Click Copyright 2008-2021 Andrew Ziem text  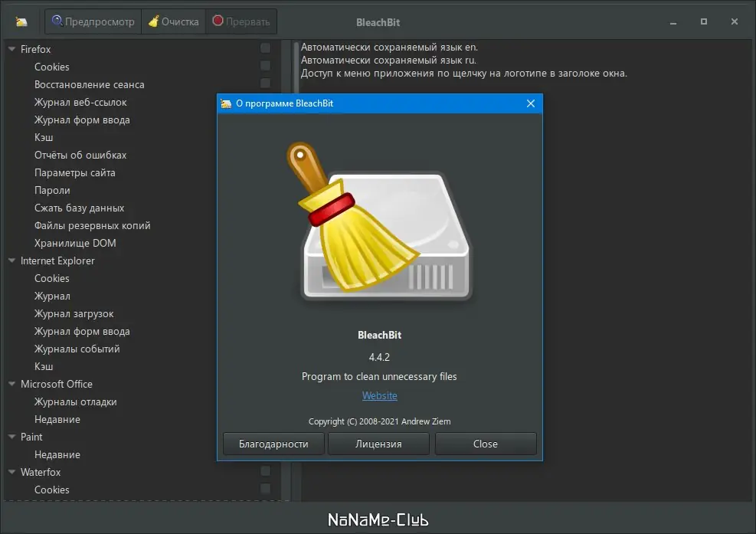(x=379, y=421)
